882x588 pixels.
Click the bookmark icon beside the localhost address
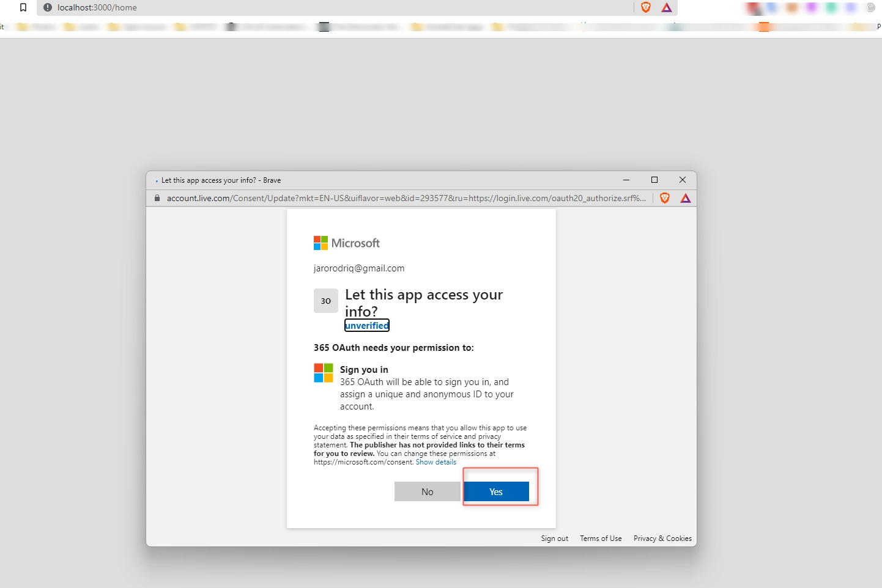(x=23, y=7)
